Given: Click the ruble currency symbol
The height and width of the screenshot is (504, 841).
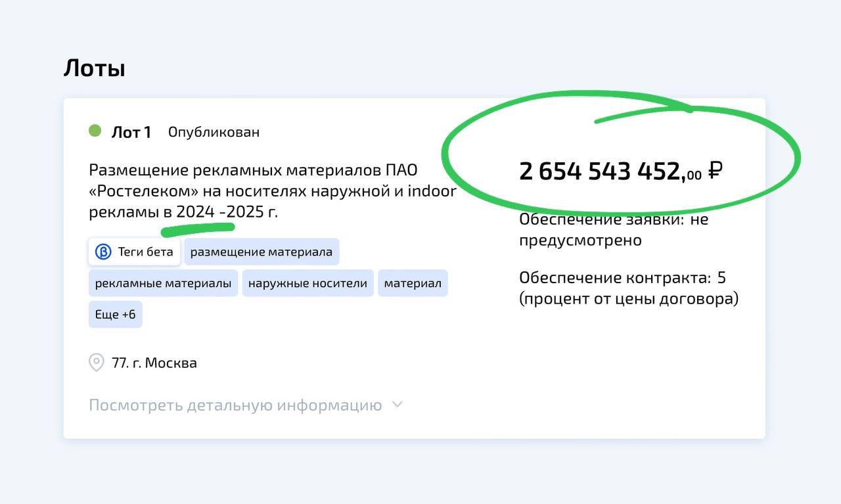Looking at the screenshot, I should coord(716,171).
